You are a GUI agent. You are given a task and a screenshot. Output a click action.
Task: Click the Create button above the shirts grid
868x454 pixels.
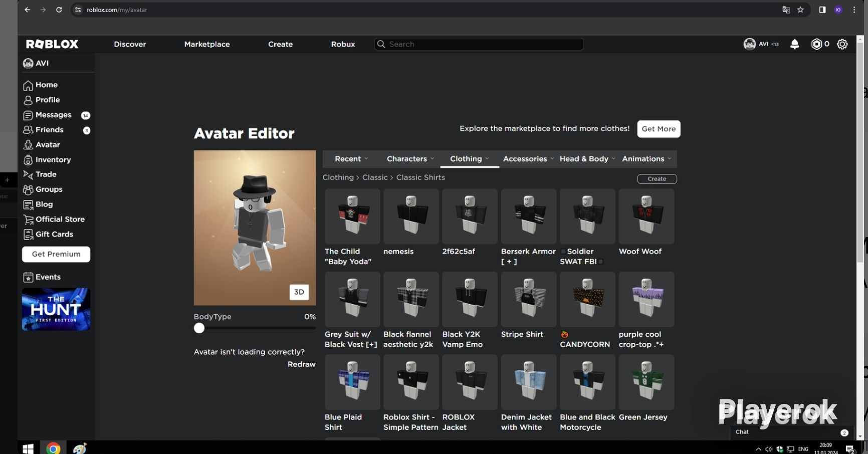(x=657, y=179)
